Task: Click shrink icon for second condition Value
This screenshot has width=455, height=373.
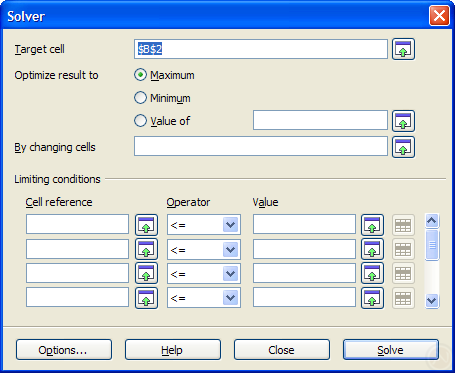Action: click(372, 249)
